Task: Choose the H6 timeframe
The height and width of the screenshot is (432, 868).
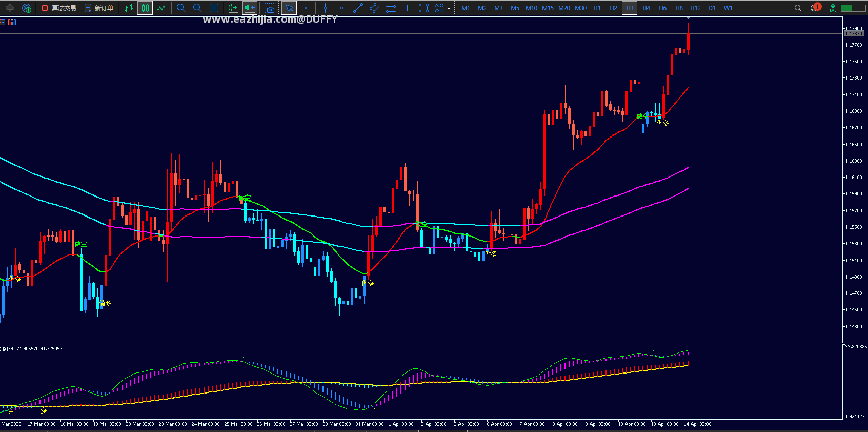Action: click(x=662, y=8)
